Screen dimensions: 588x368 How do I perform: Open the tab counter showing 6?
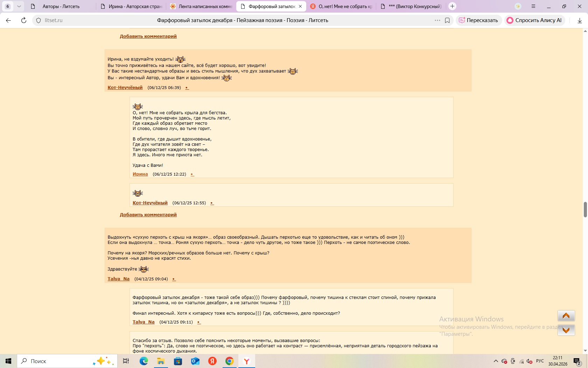(8, 6)
